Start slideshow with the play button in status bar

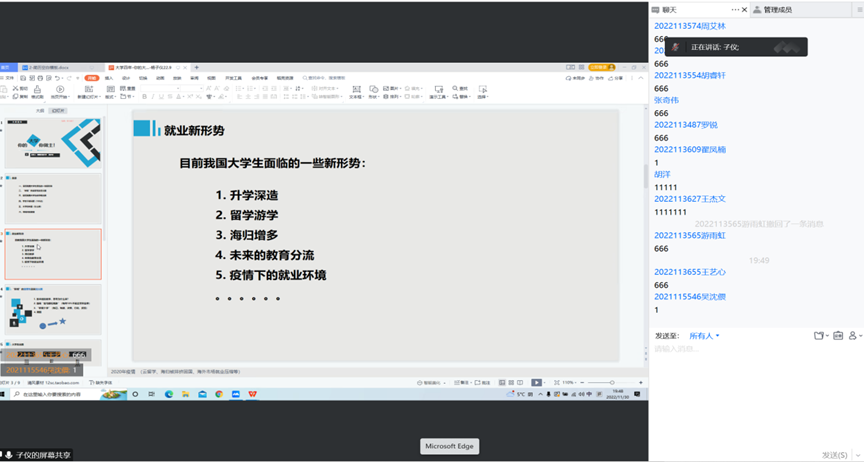click(537, 382)
